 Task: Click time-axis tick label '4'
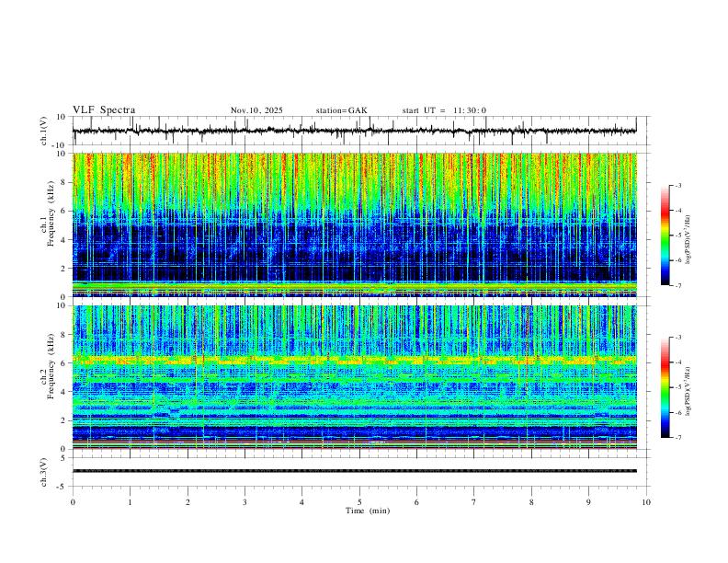tap(301, 502)
